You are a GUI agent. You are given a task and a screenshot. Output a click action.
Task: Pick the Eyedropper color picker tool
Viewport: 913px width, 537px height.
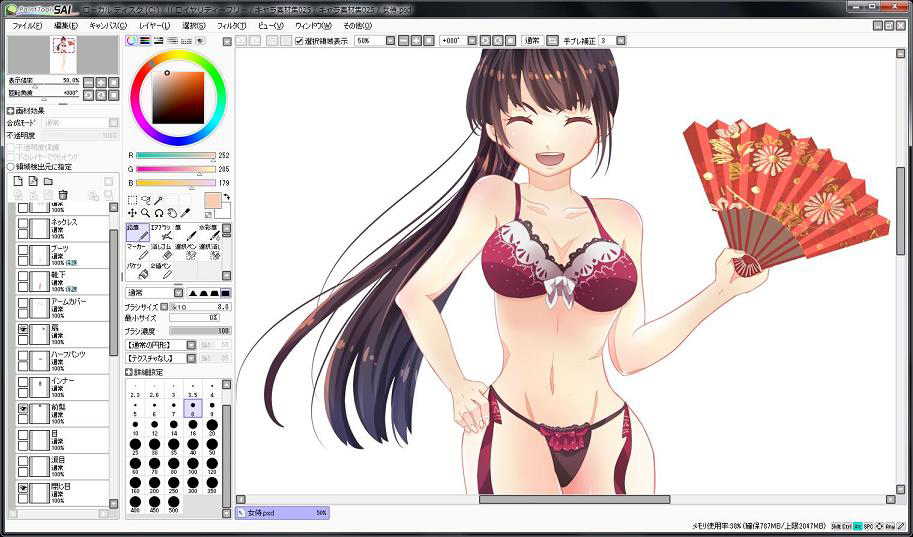185,213
